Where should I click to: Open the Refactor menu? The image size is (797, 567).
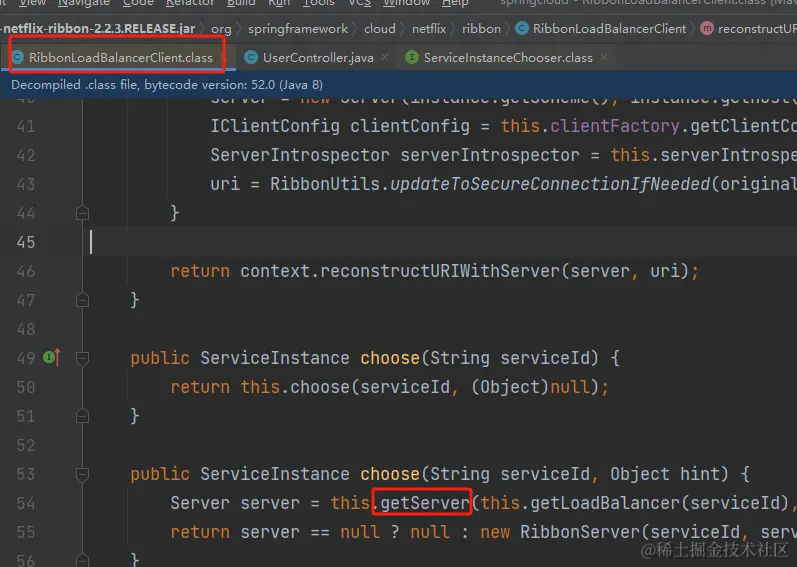190,3
